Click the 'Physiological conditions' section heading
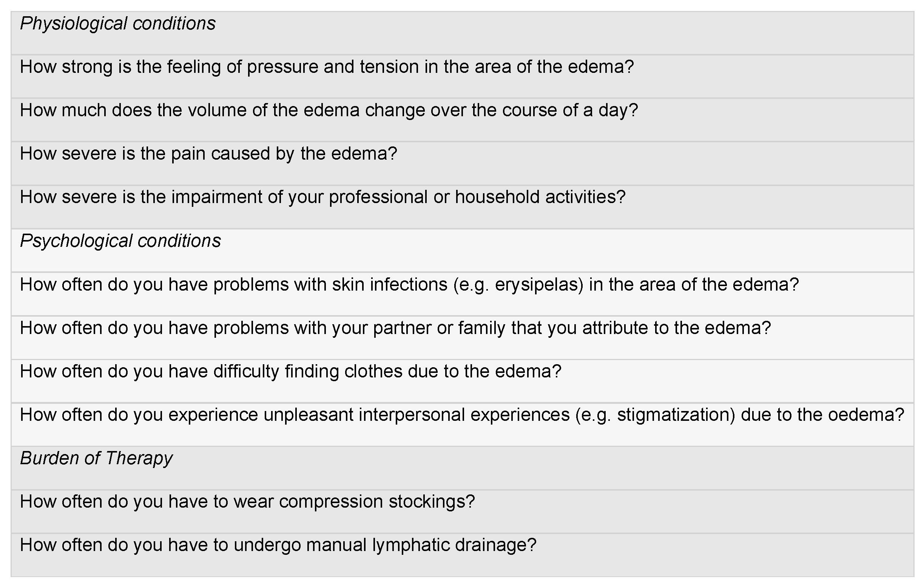The width and height of the screenshot is (924, 585). click(117, 24)
